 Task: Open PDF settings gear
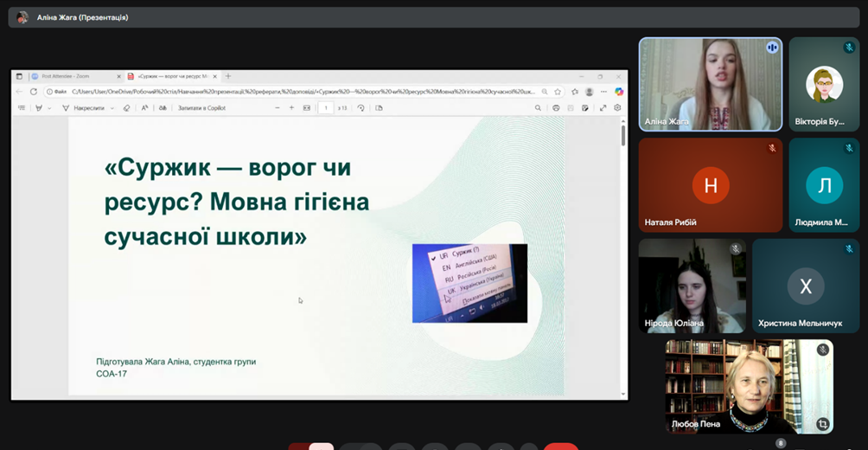617,108
